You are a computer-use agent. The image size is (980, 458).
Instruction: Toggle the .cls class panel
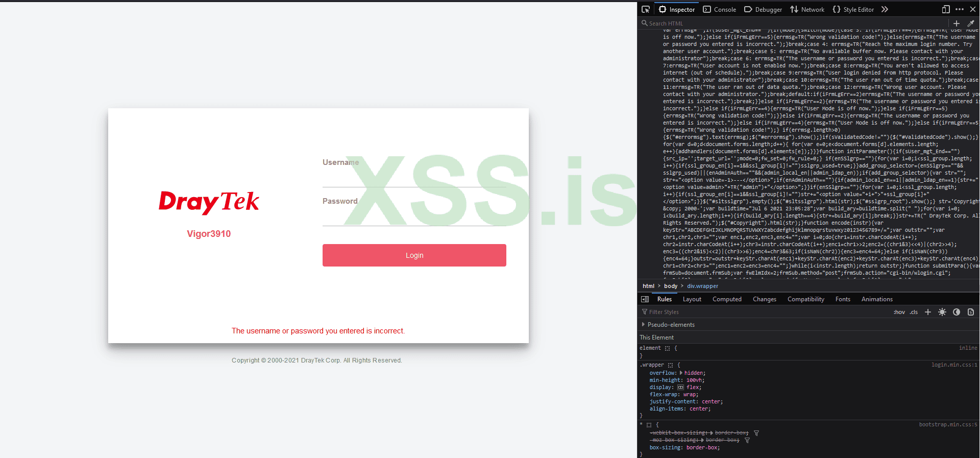pyautogui.click(x=914, y=312)
